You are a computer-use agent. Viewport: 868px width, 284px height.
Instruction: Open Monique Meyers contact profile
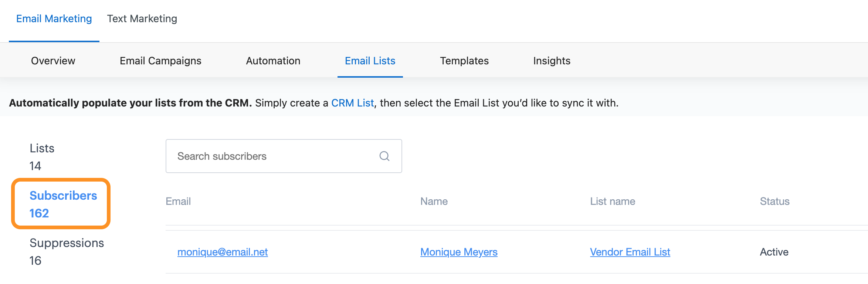pyautogui.click(x=459, y=252)
